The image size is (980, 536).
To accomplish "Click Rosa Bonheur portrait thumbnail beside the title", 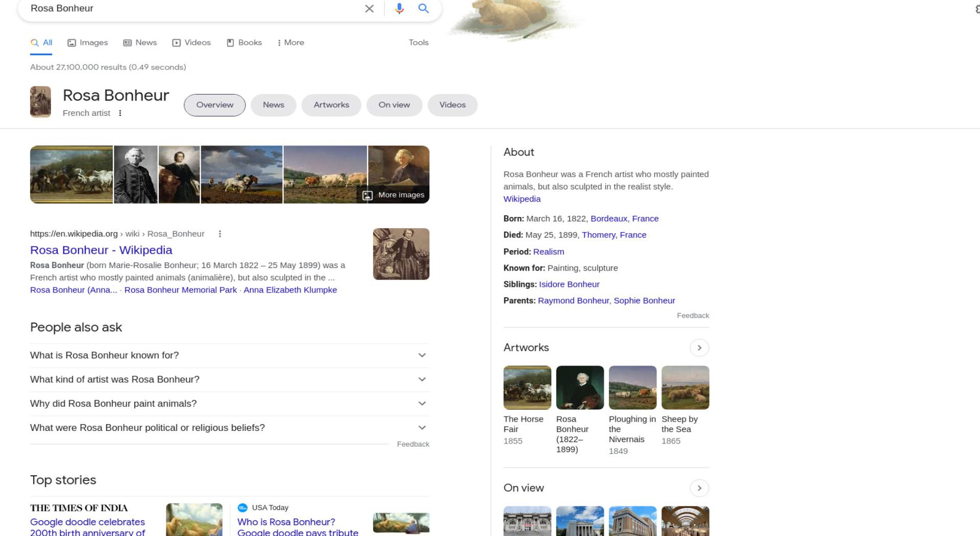I will [x=40, y=102].
